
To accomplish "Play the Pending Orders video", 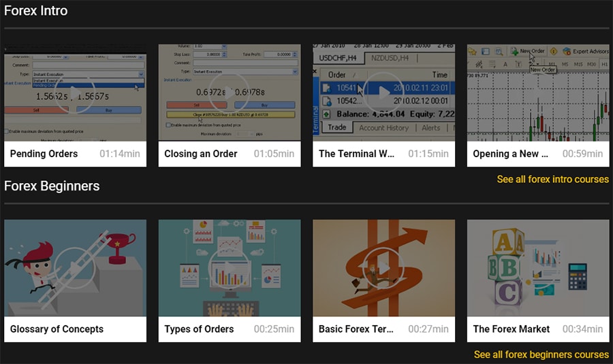I will (75, 93).
